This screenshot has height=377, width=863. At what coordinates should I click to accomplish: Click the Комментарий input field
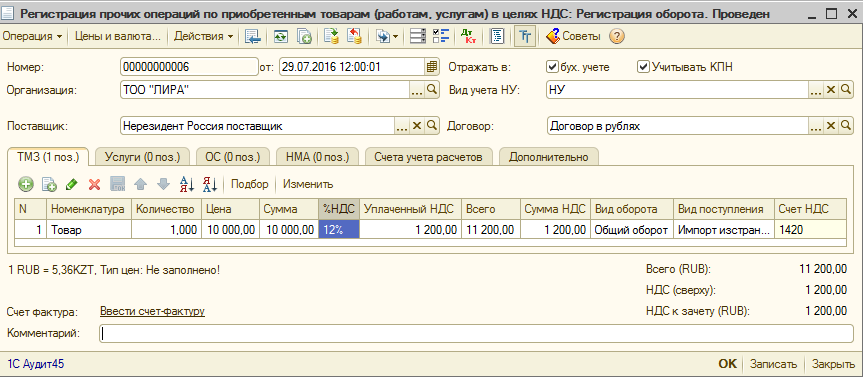[x=476, y=333]
